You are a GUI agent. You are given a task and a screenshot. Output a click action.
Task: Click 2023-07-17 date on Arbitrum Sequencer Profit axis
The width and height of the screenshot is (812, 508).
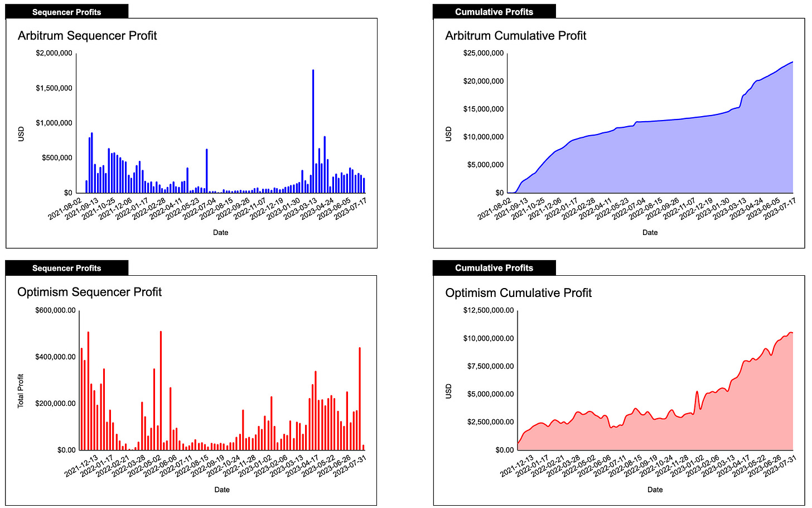coord(351,208)
